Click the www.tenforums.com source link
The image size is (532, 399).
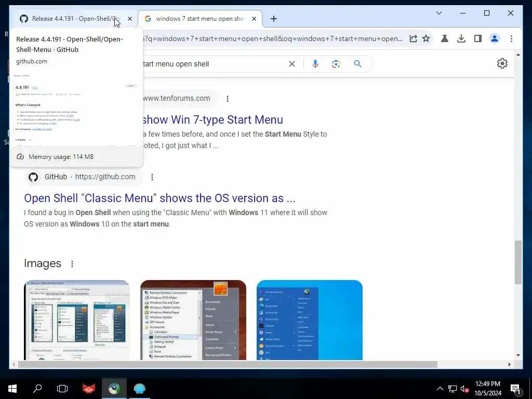tap(177, 98)
